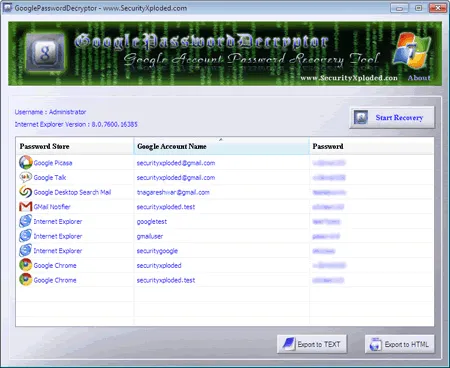Select the GMail Notifier store label
The width and height of the screenshot is (450, 368).
click(52, 207)
